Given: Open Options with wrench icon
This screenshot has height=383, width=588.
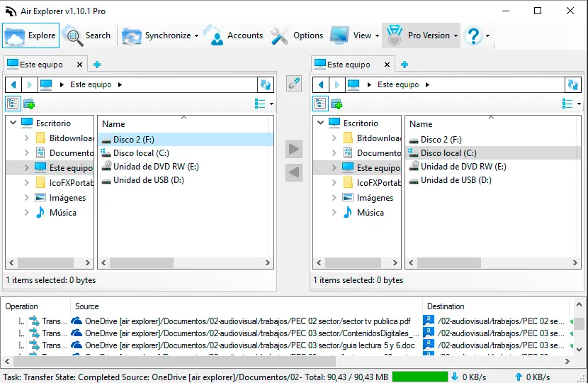Looking at the screenshot, I should (x=297, y=35).
